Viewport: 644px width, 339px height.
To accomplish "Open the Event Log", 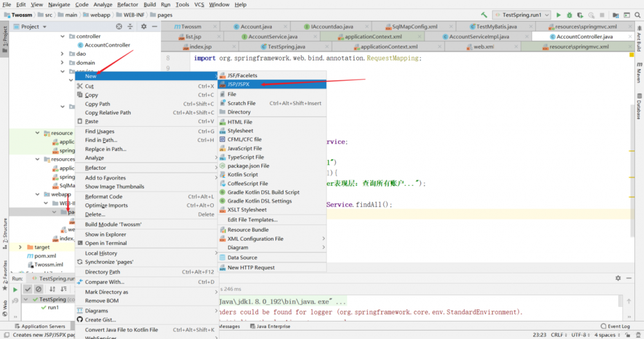I will coord(618,327).
